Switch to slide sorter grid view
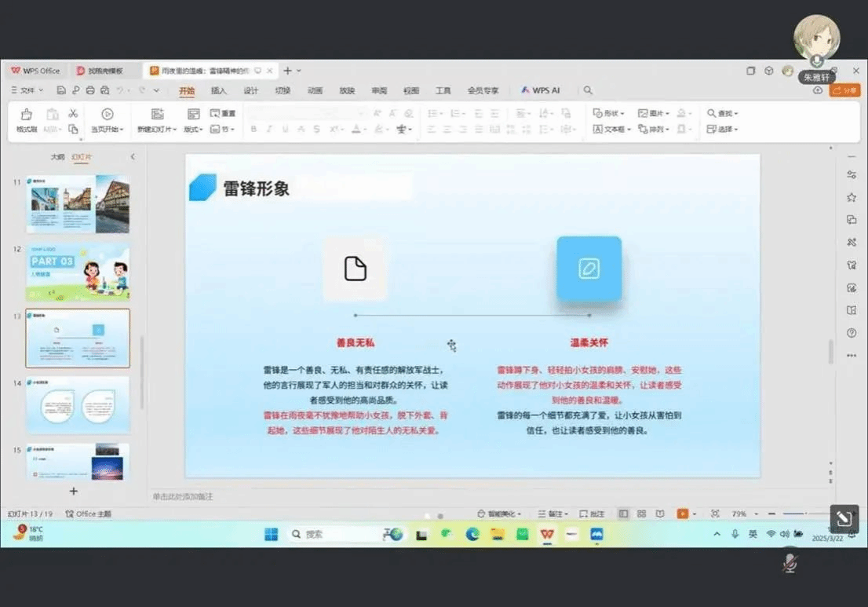868x607 pixels. pyautogui.click(x=641, y=514)
